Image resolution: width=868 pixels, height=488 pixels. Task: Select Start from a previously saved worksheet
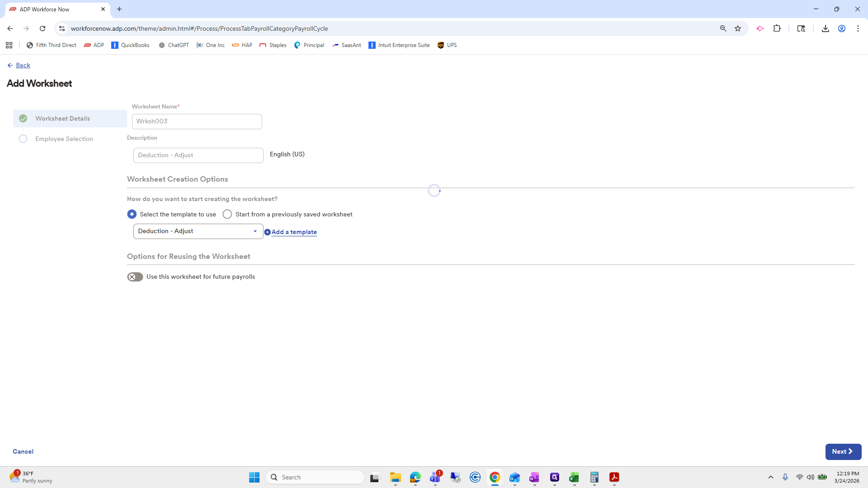pyautogui.click(x=227, y=214)
